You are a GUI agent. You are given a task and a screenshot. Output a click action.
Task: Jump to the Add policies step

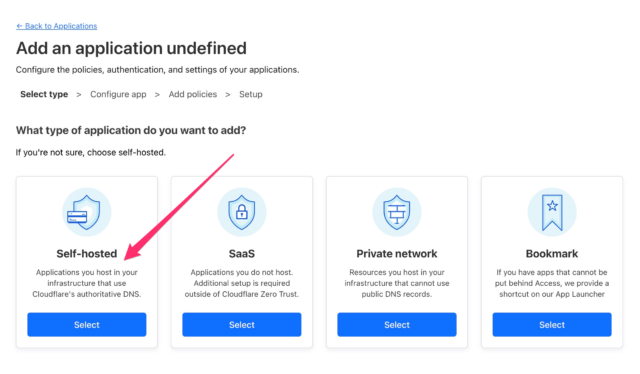[193, 94]
